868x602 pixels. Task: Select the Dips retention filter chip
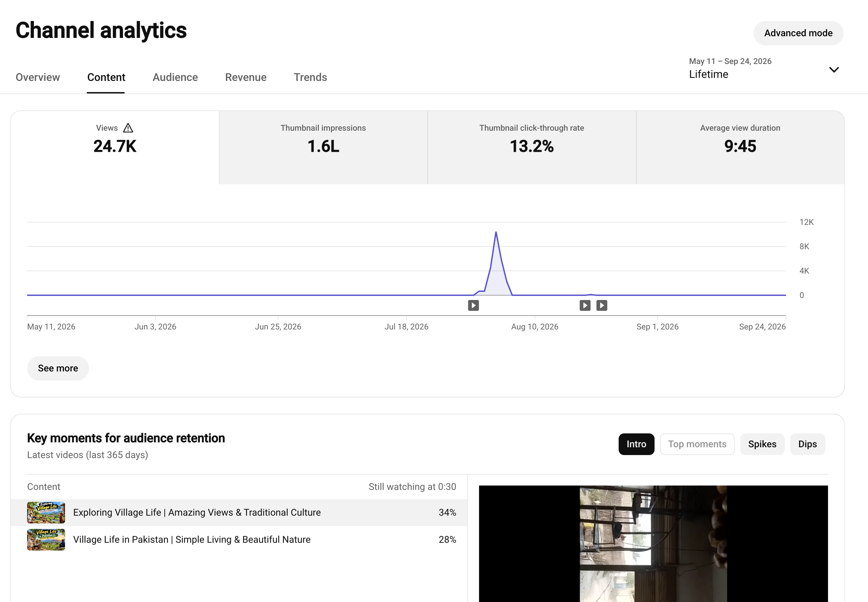tap(807, 444)
